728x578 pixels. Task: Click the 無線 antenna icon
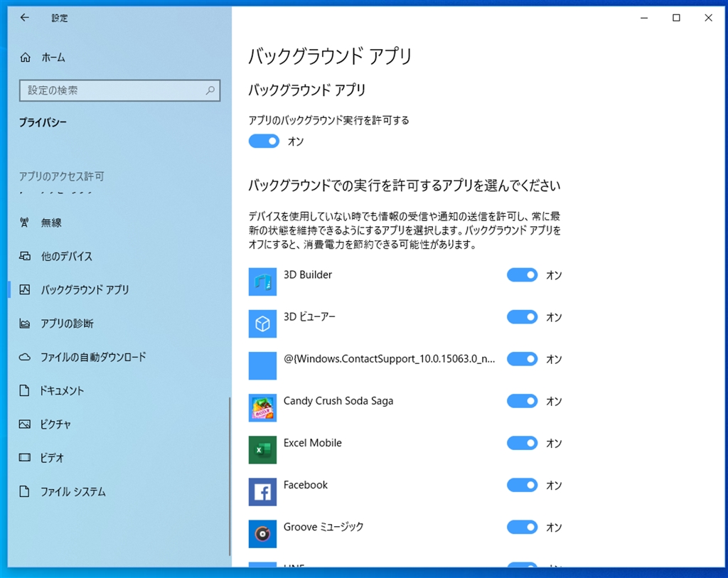pos(25,223)
